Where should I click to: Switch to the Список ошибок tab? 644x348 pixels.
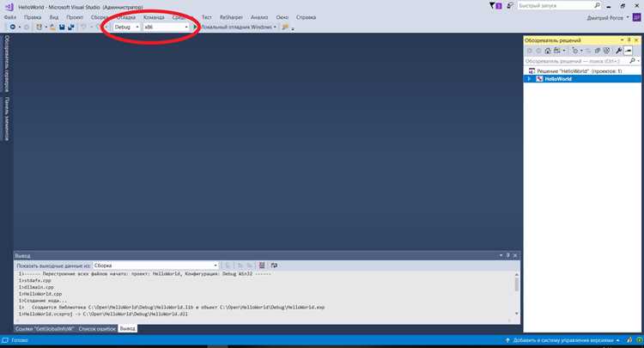97,329
